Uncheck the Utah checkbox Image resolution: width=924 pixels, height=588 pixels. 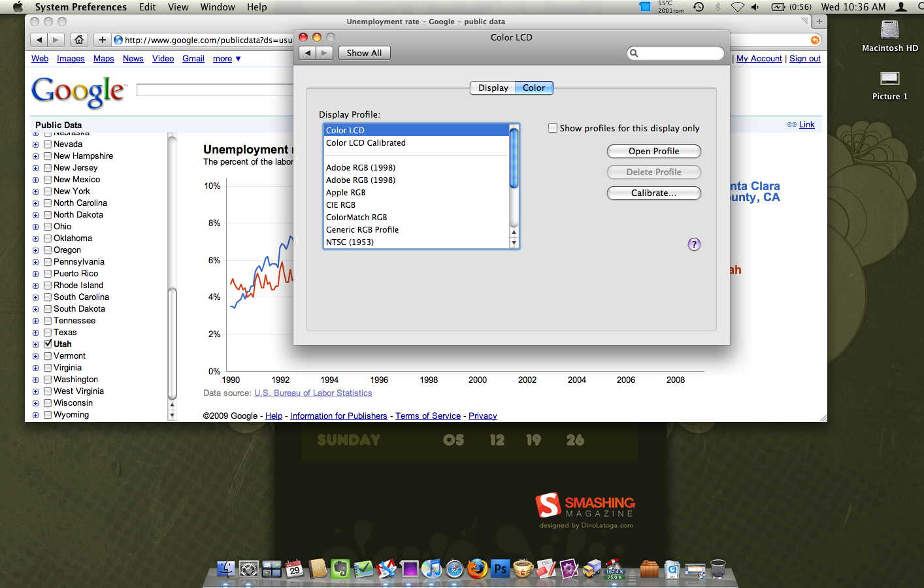pyautogui.click(x=48, y=344)
